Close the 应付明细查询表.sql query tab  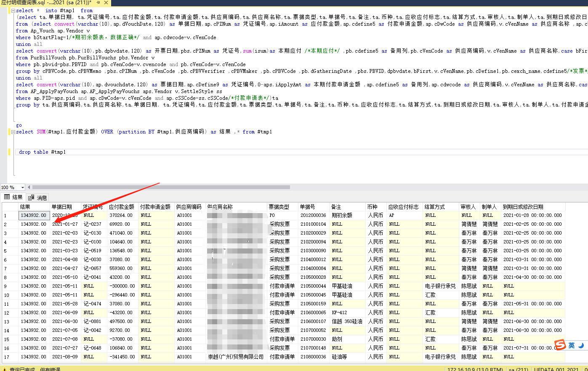tap(106, 3)
